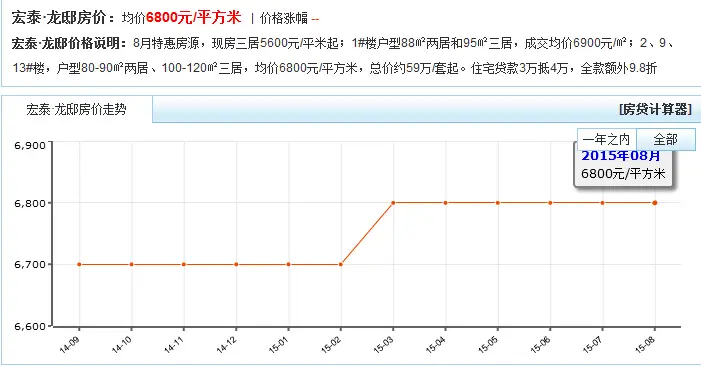Click the 14-11 data point on chart
Screen dimensions: 701x366
184,265
